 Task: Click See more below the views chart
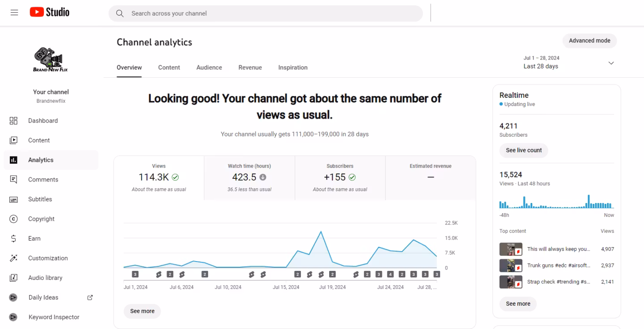tap(142, 311)
